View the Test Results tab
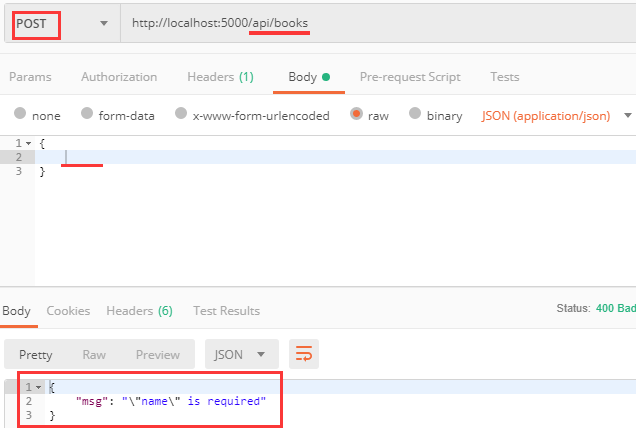 226,311
